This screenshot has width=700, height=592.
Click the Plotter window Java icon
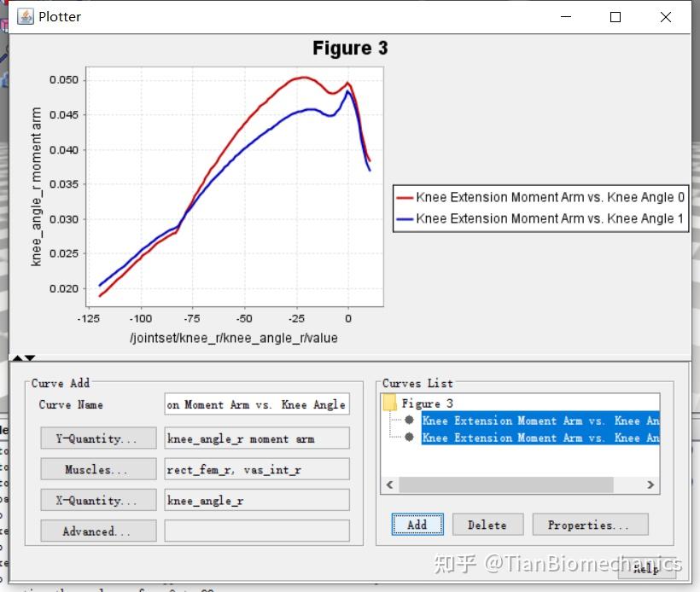[25, 16]
